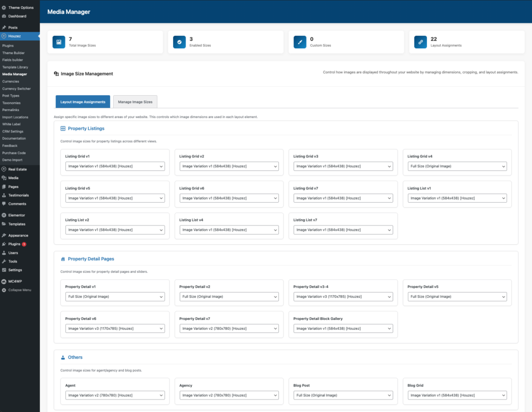The image size is (532, 412).
Task: Select the Layout Image Assignments tab
Action: click(x=83, y=102)
